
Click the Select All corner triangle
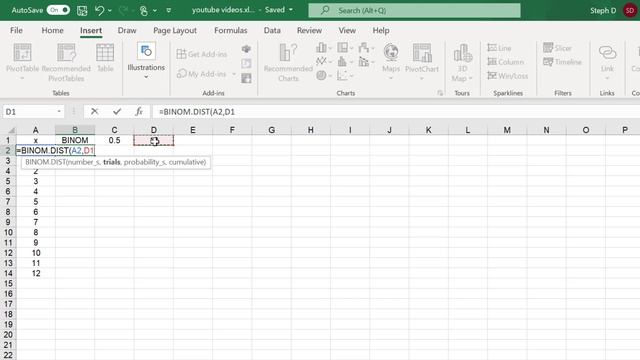(11, 130)
